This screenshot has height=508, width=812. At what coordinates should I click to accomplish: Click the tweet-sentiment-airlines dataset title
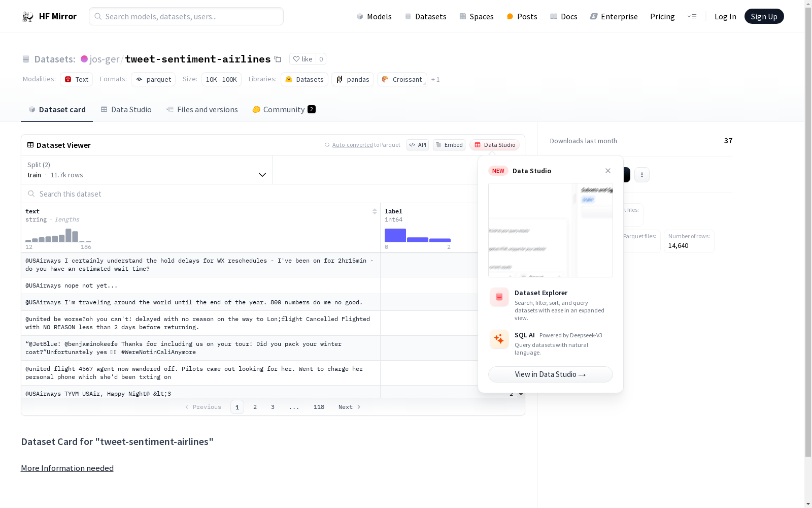[x=198, y=59]
